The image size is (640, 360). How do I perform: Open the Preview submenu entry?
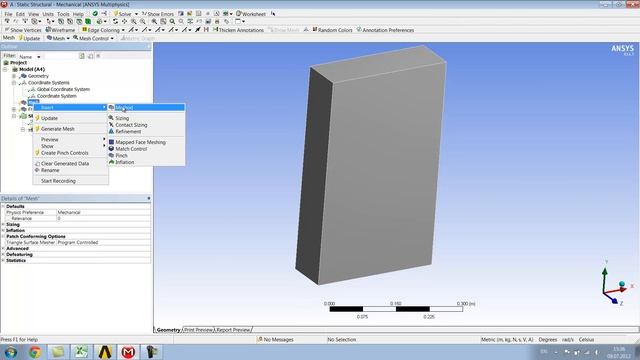tap(70, 139)
